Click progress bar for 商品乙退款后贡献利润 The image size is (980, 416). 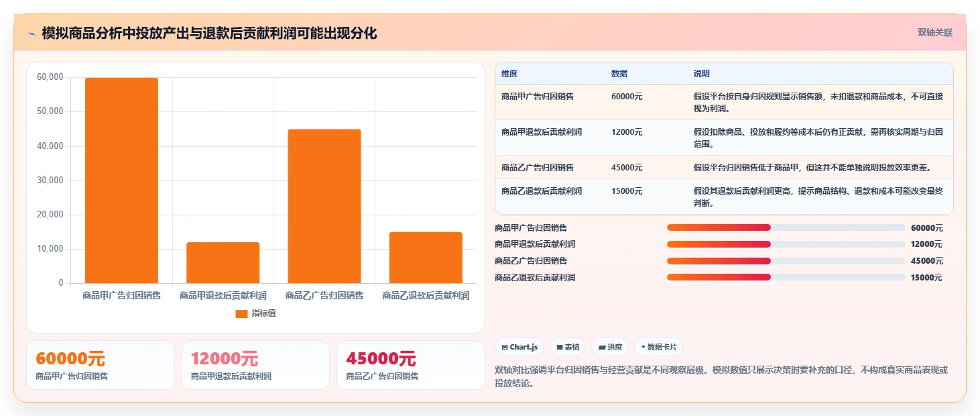[786, 277]
